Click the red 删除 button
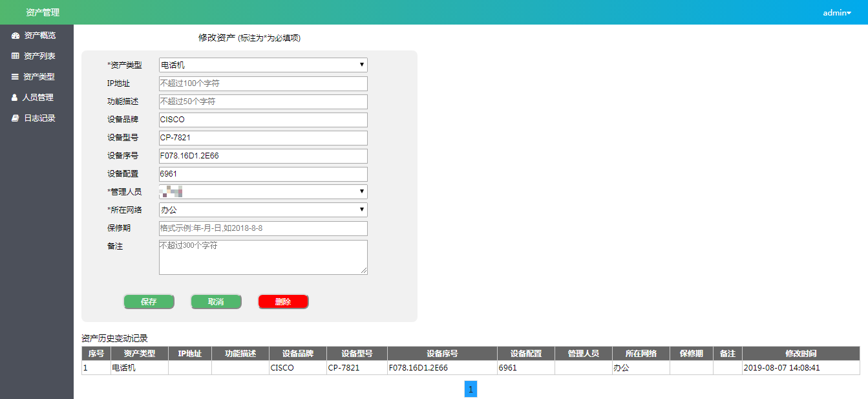 283,302
